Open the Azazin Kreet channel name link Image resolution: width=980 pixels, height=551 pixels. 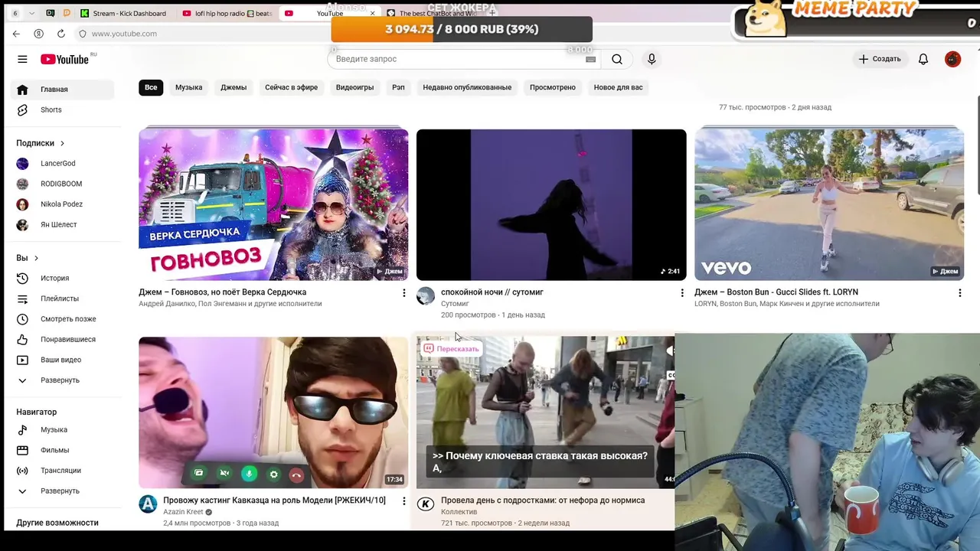click(x=183, y=512)
